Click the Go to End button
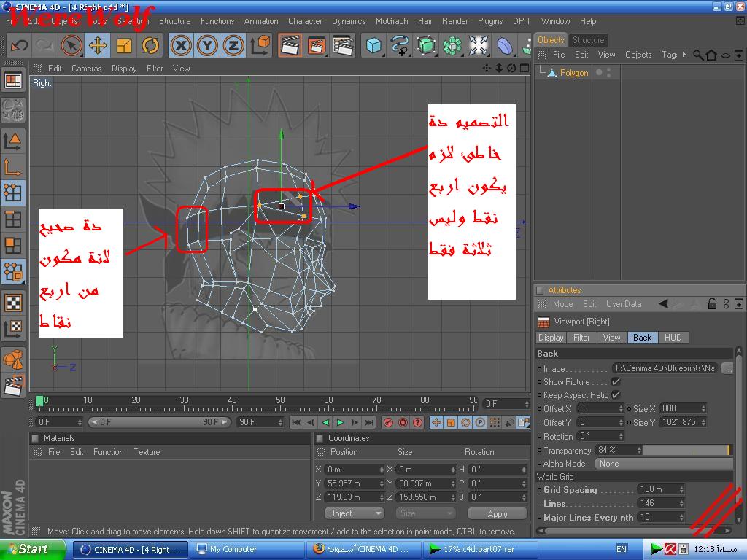 370,422
